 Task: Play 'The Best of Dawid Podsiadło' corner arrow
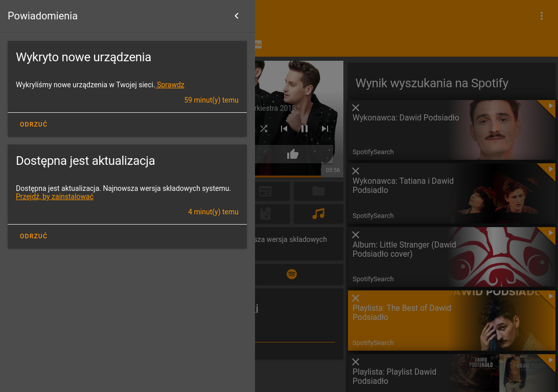550,296
